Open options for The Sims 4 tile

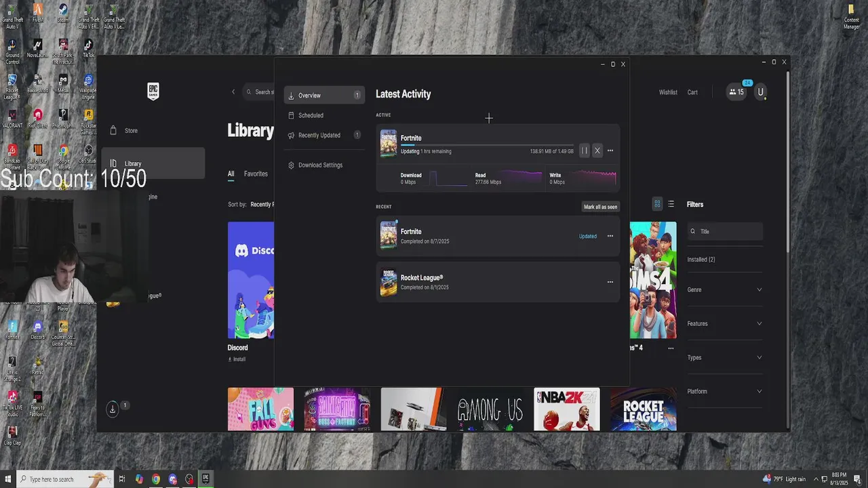(671, 348)
